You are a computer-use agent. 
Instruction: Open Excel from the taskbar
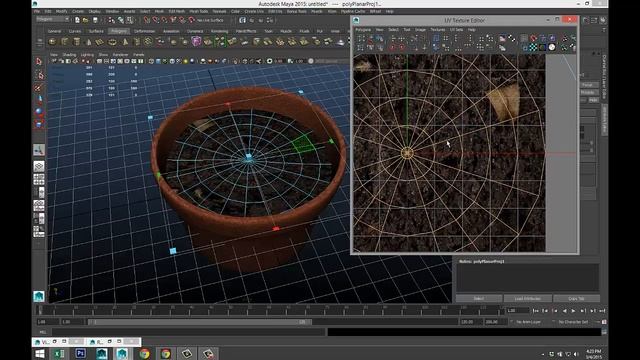point(59,353)
